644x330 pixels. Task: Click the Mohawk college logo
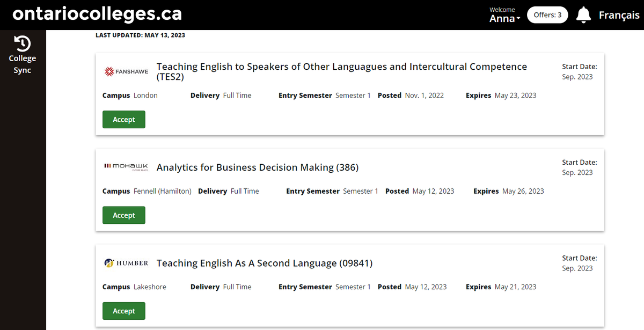click(x=126, y=167)
